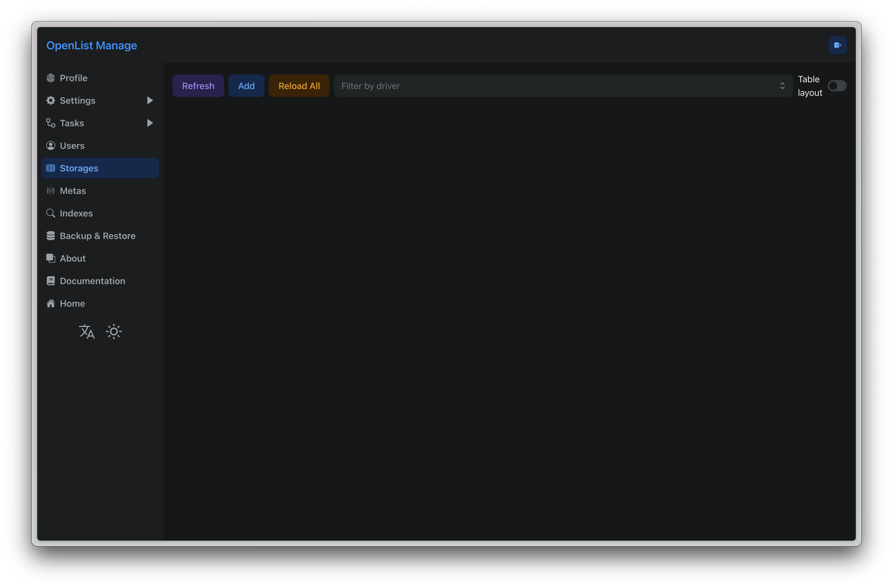The image size is (893, 588).
Task: Click the Settings gear icon
Action: (x=51, y=101)
